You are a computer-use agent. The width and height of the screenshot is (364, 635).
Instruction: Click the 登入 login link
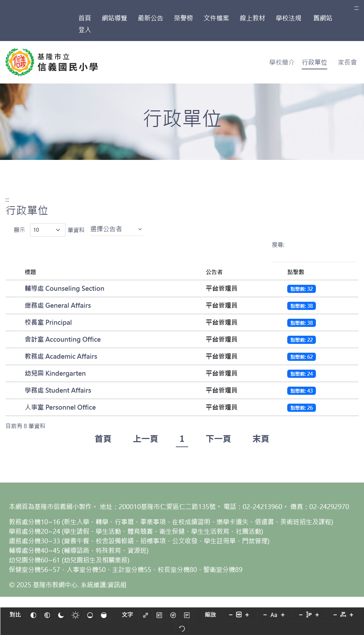[85, 30]
